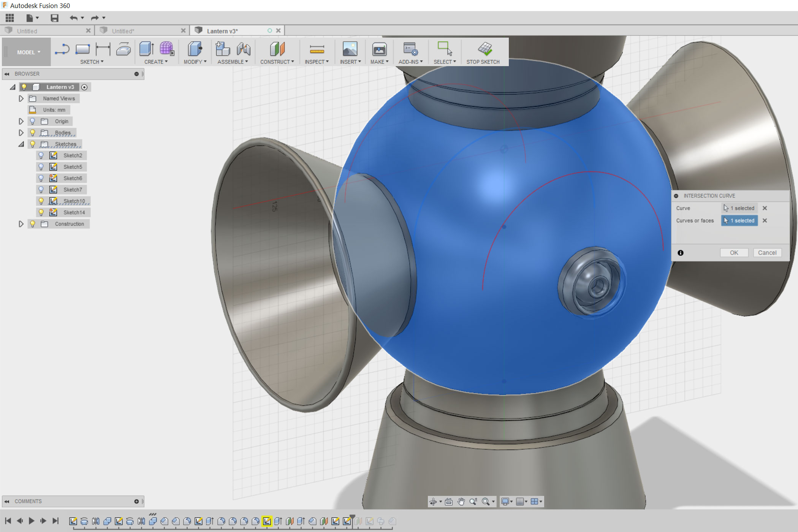Click the timeline Play button

[x=32, y=521]
